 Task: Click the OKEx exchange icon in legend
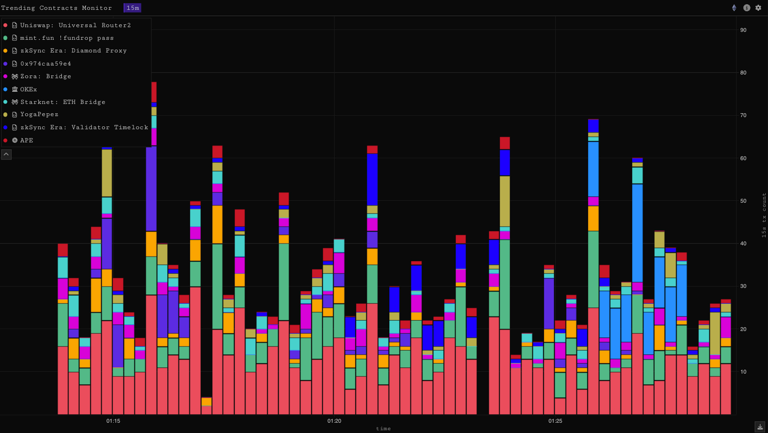point(15,89)
